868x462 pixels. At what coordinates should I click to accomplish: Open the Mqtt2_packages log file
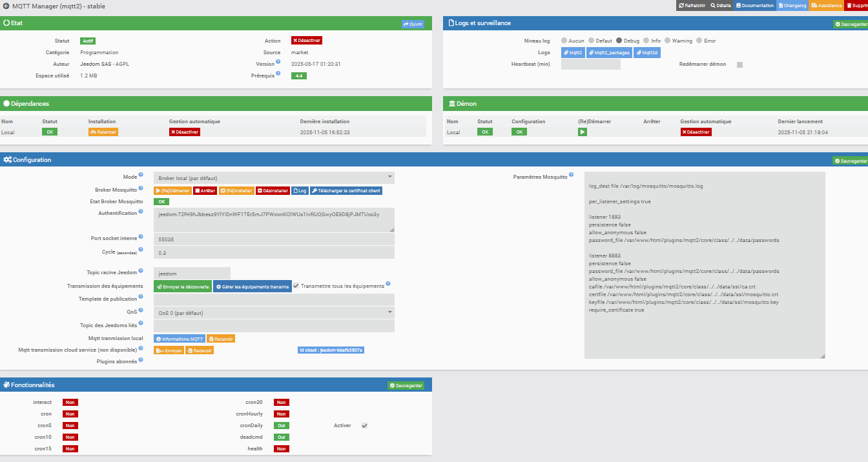(x=610, y=53)
